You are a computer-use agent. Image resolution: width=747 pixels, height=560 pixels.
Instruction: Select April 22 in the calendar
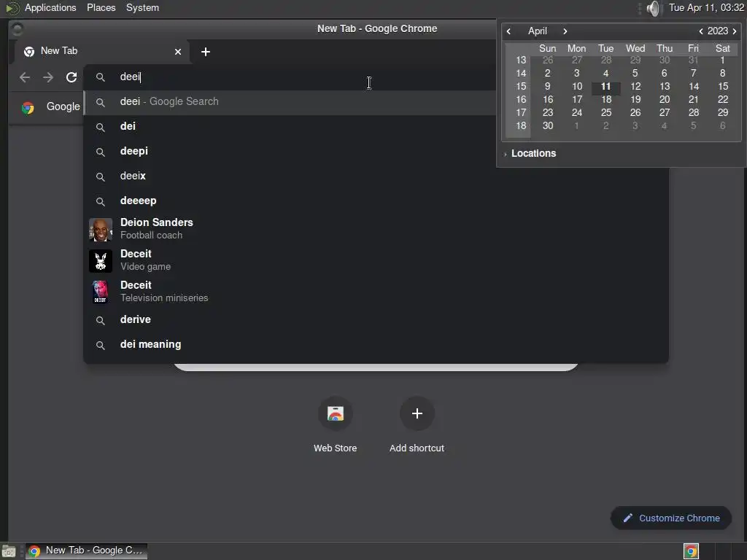723,100
